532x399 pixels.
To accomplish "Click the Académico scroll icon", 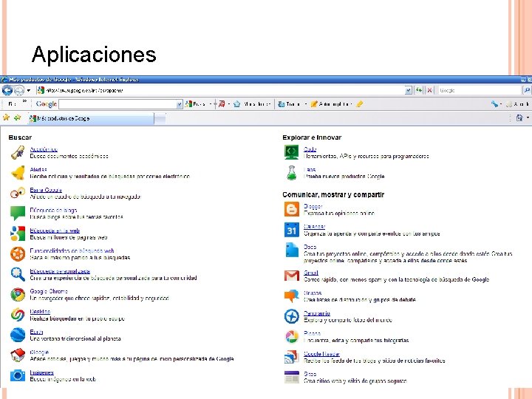I will click(18, 153).
